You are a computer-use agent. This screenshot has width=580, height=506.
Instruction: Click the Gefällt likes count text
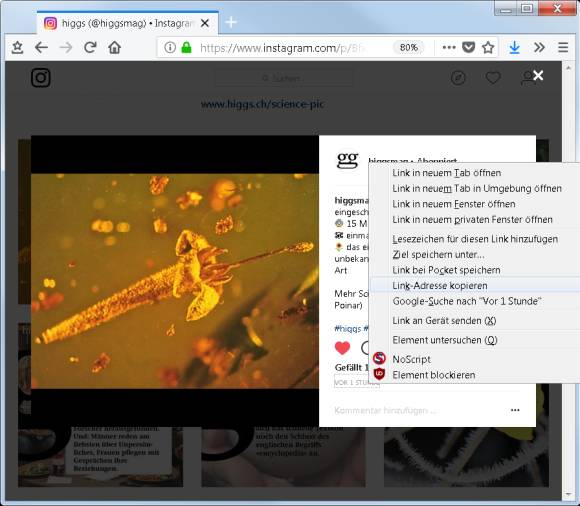(x=352, y=368)
